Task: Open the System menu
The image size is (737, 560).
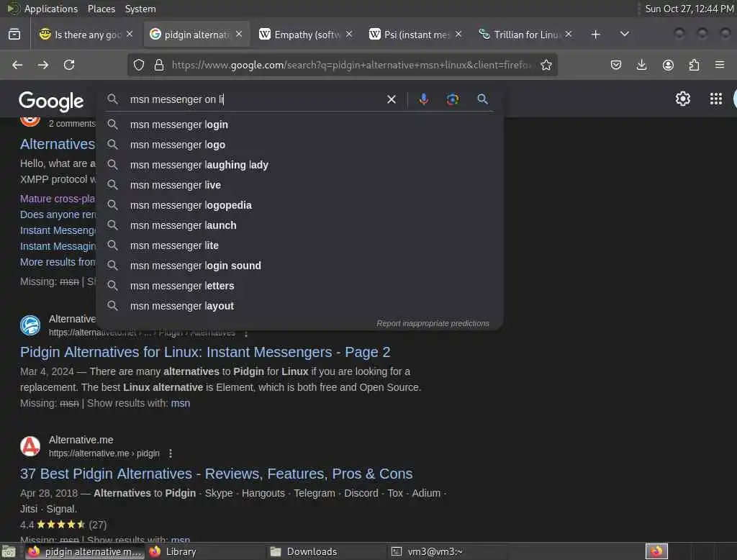Action: (140, 9)
